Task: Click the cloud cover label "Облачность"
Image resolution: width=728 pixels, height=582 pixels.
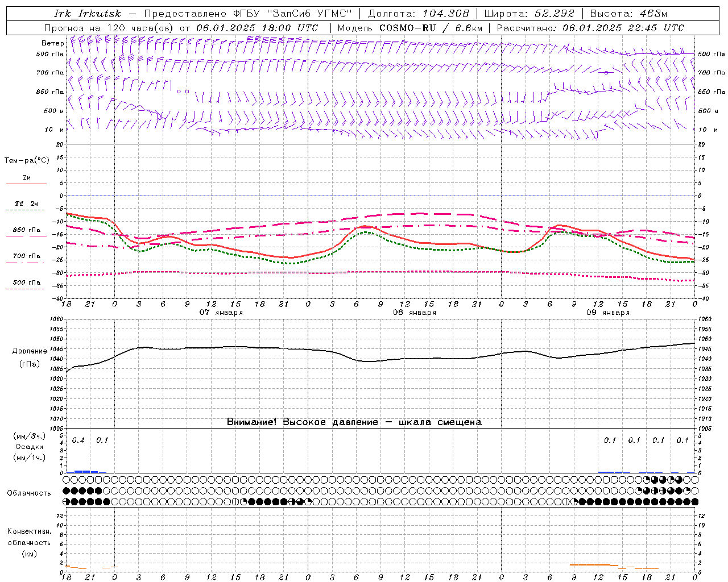Action: point(29,493)
